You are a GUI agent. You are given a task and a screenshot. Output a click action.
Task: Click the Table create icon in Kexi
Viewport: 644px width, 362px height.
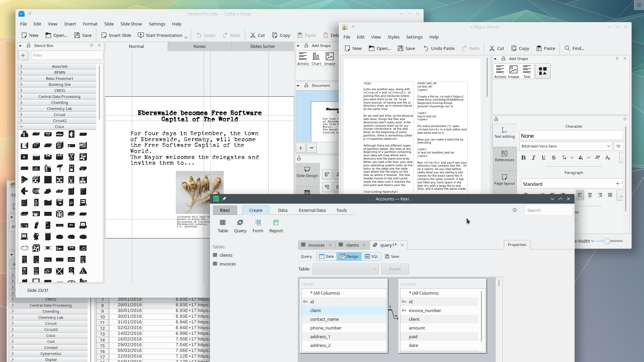pos(223,226)
